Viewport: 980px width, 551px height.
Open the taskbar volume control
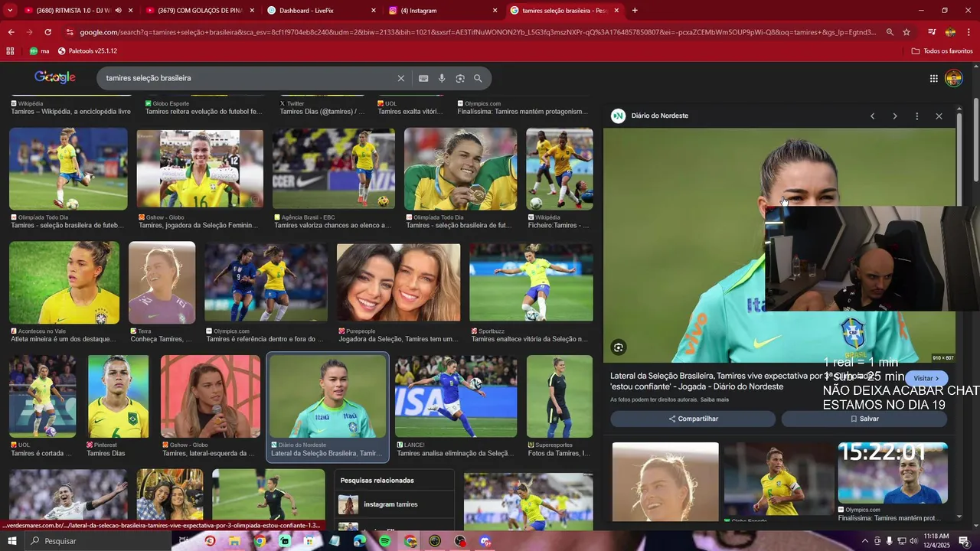[913, 541]
